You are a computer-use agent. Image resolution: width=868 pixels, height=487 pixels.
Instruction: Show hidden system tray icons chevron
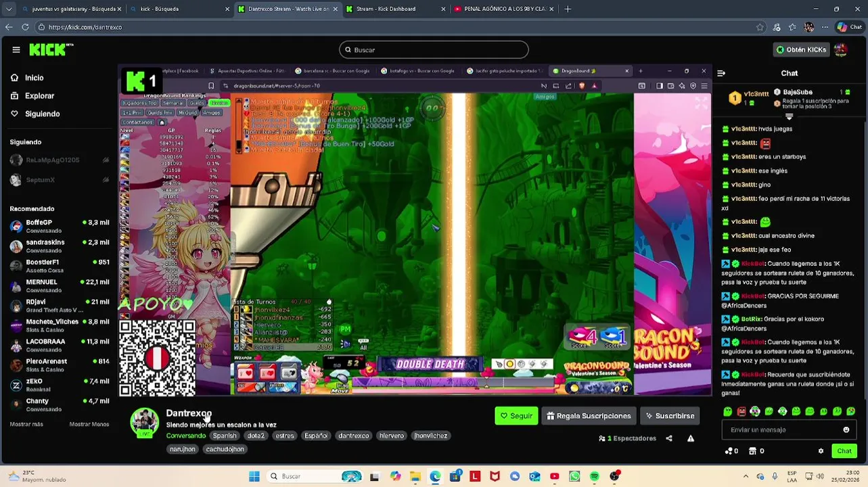746,476
